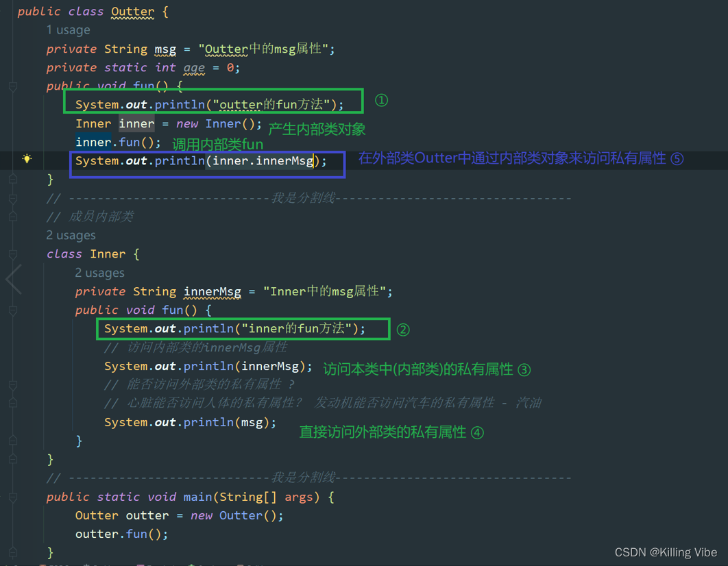Click the string "outter的fun方法"
Image resolution: width=728 pixels, height=566 pixels.
pyautogui.click(x=271, y=105)
